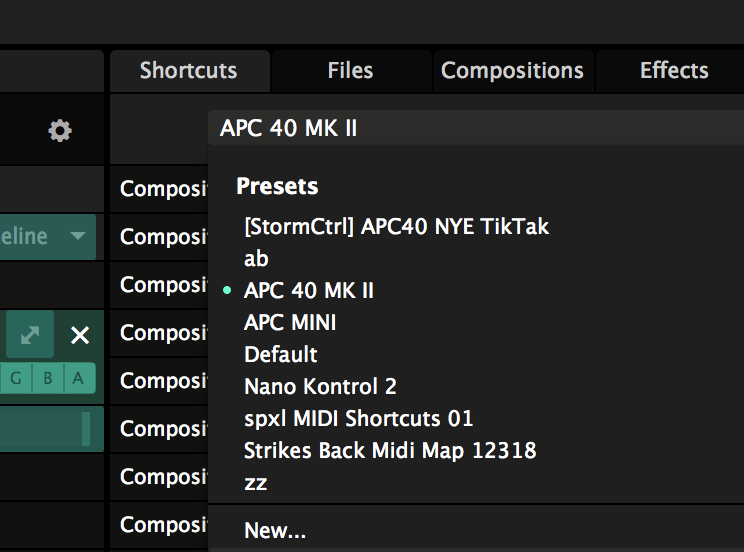This screenshot has height=552, width=744.
Task: Open the Timeline dropdown arrow
Action: click(78, 237)
